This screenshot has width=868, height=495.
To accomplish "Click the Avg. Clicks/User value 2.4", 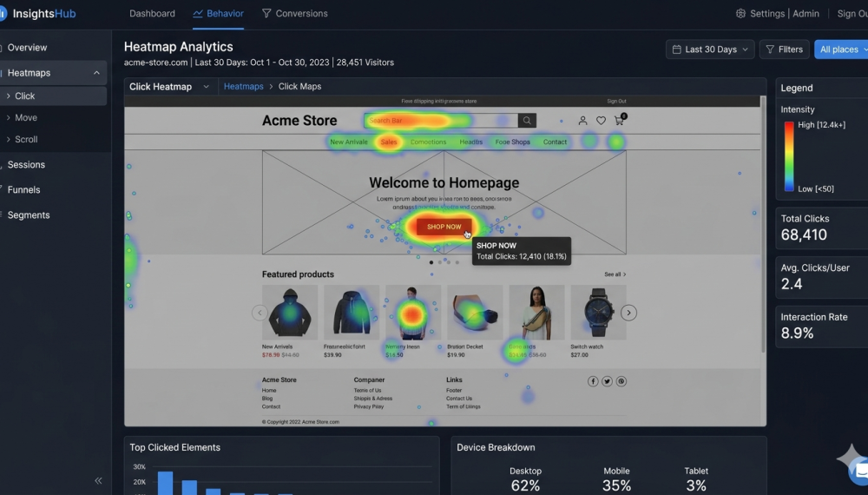I will 792,284.
